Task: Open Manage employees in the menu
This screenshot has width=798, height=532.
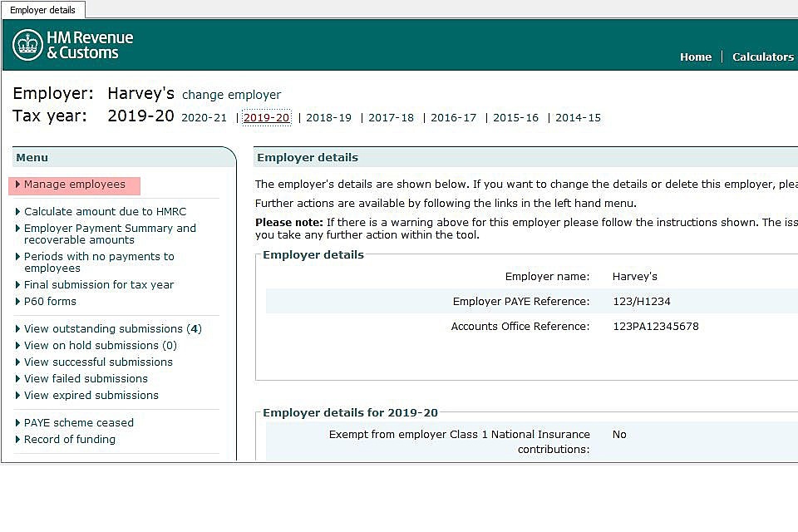Action: pyautogui.click(x=74, y=185)
